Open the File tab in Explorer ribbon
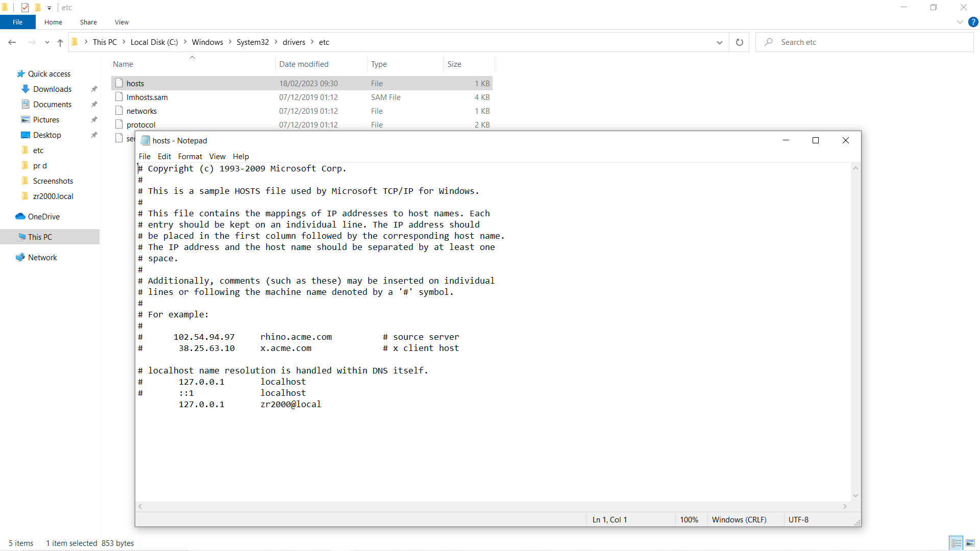This screenshot has width=980, height=551. tap(18, 22)
